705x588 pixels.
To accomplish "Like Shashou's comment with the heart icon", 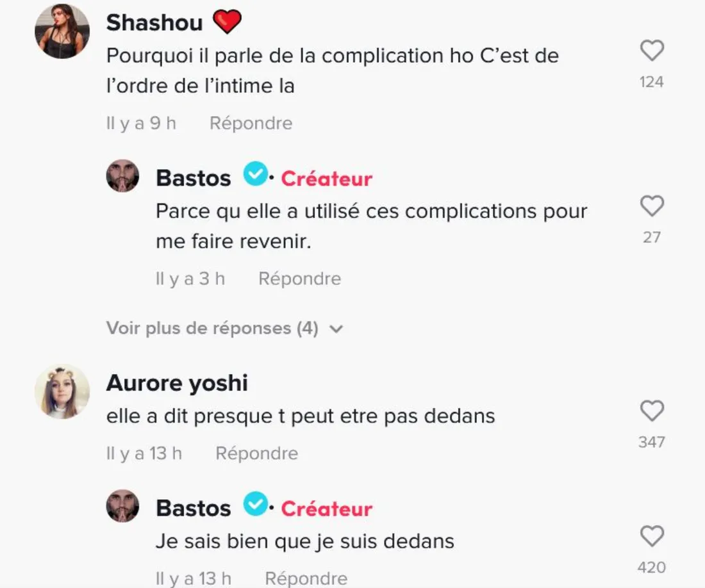I will click(x=652, y=51).
